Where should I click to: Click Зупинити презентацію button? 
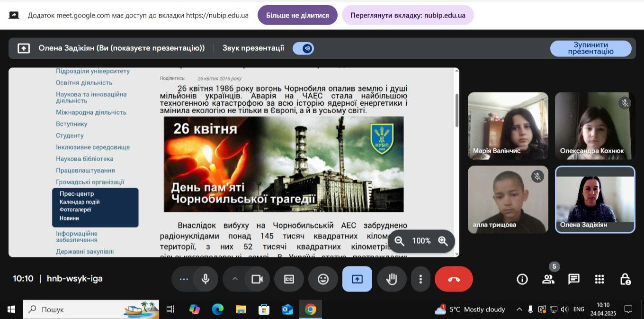pos(590,48)
